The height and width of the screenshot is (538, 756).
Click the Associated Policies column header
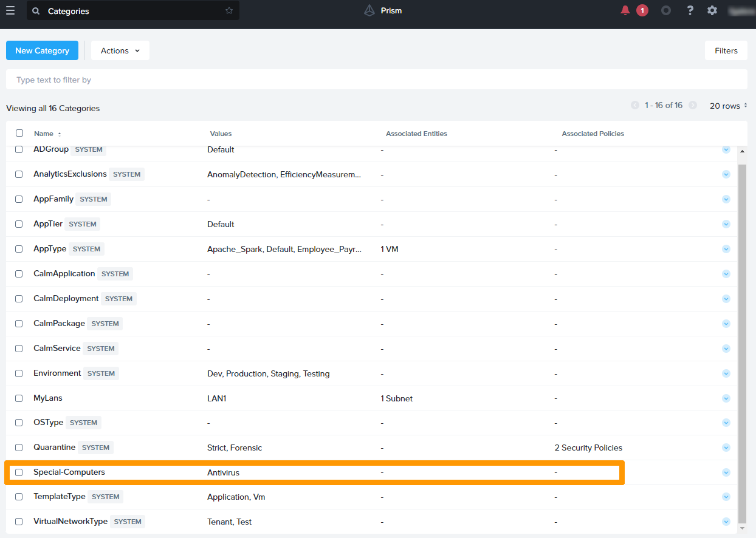(x=593, y=134)
